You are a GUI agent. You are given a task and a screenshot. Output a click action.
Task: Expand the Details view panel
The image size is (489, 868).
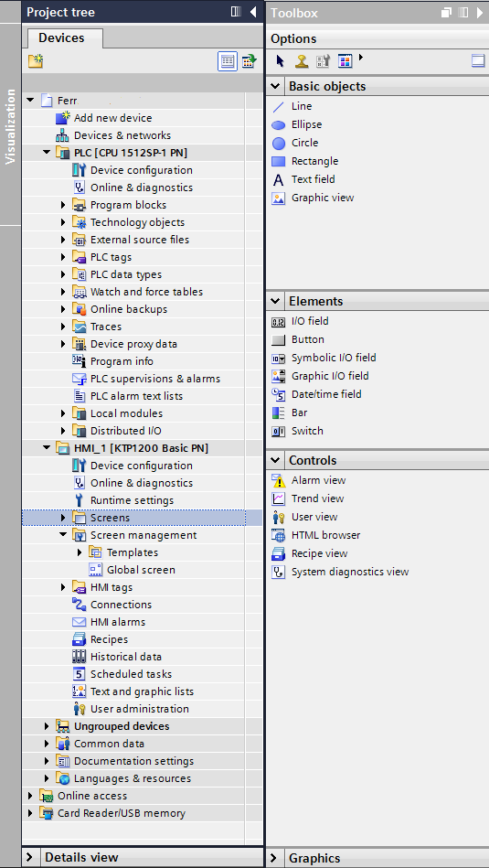(x=29, y=858)
